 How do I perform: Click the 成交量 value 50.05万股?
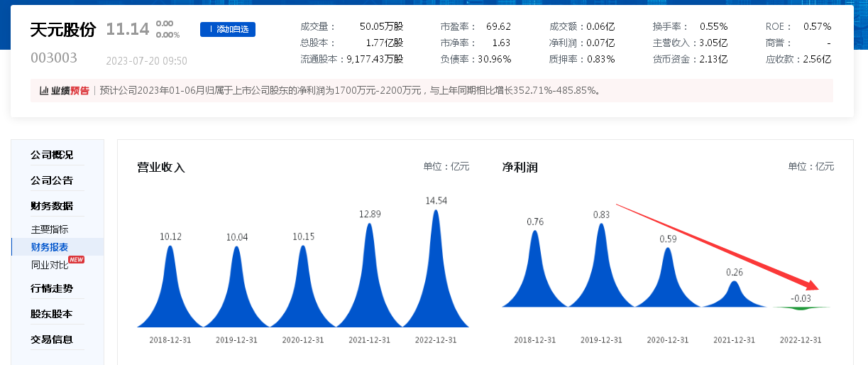click(381, 26)
